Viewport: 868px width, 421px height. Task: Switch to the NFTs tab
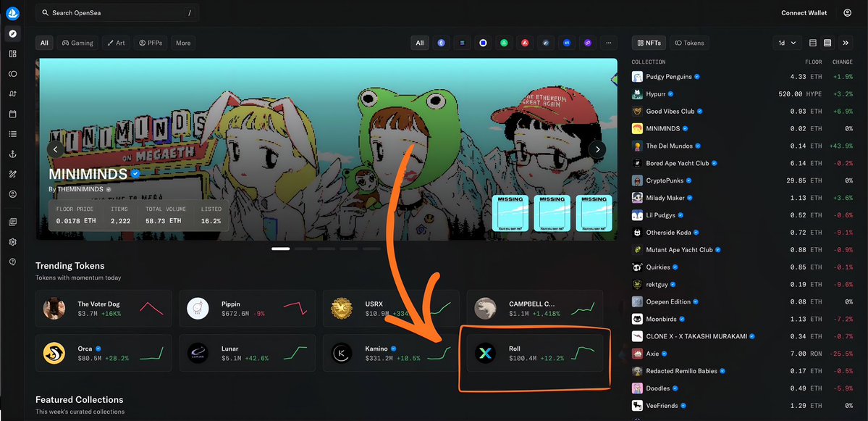(649, 43)
